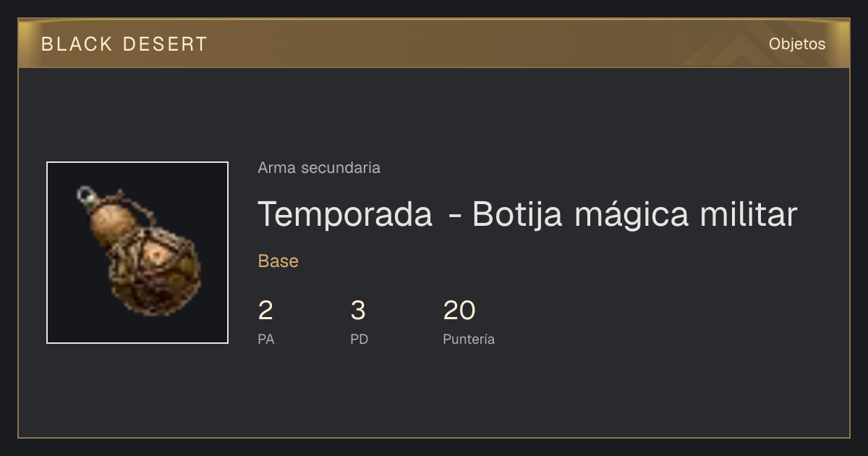Open the Objetos link in the header
868x456 pixels.
pyautogui.click(x=797, y=43)
